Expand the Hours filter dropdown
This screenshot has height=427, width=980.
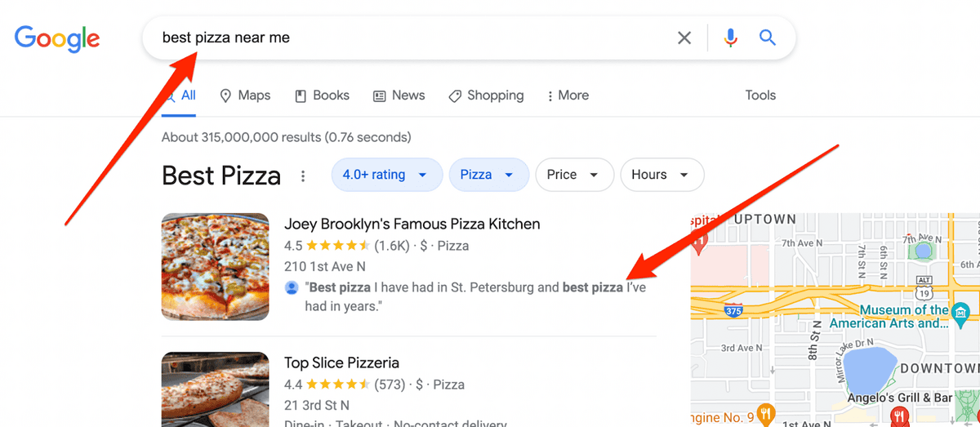point(662,175)
